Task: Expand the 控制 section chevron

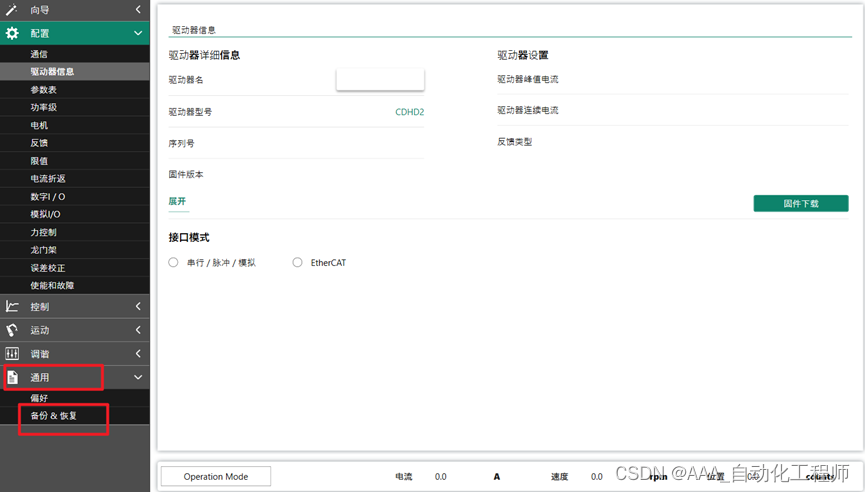Action: click(138, 306)
